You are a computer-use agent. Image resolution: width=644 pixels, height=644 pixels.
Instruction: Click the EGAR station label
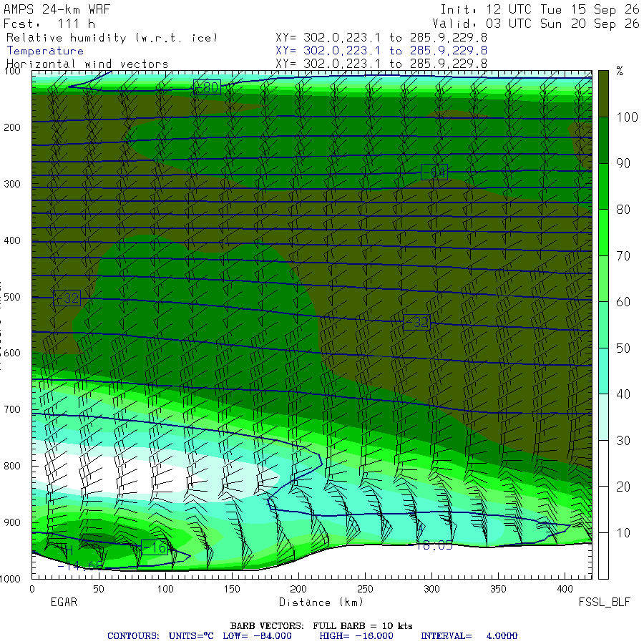pos(64,602)
